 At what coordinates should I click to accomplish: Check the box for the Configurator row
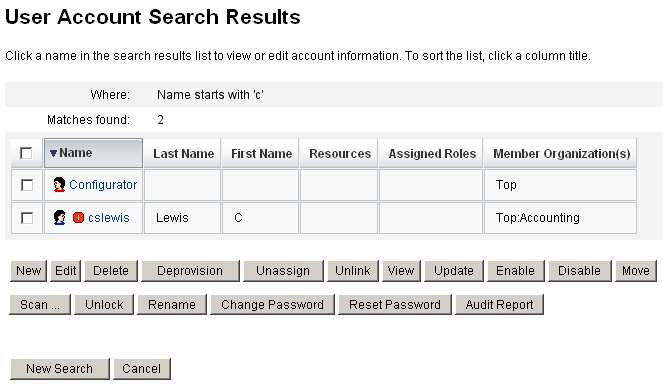click(x=27, y=185)
